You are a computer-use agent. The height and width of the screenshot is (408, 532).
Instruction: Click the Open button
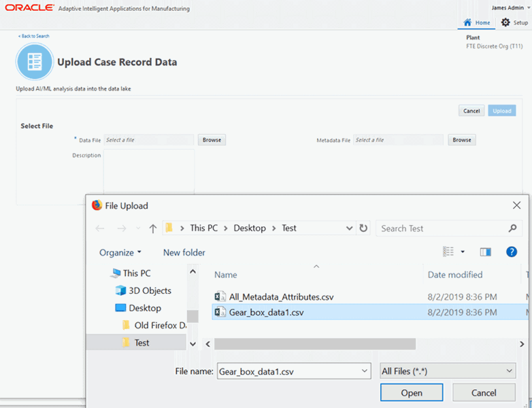tap(412, 392)
